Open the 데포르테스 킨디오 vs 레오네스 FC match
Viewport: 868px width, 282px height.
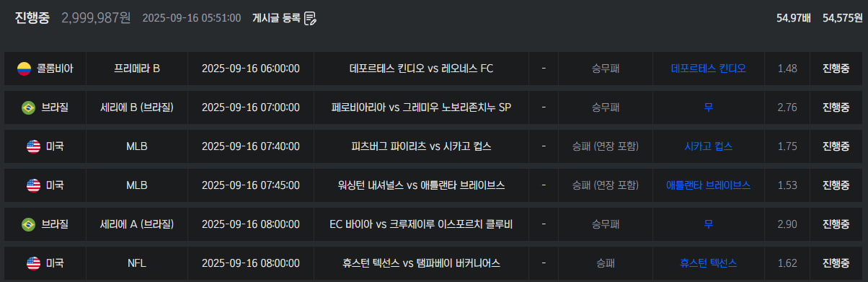(x=421, y=69)
